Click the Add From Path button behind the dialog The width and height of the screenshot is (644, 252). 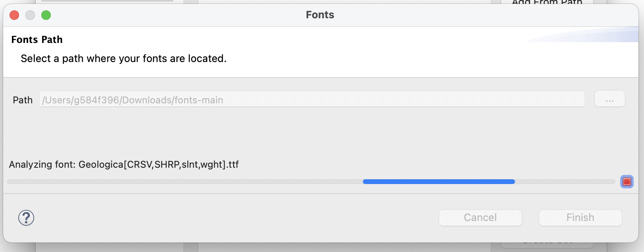(547, 2)
